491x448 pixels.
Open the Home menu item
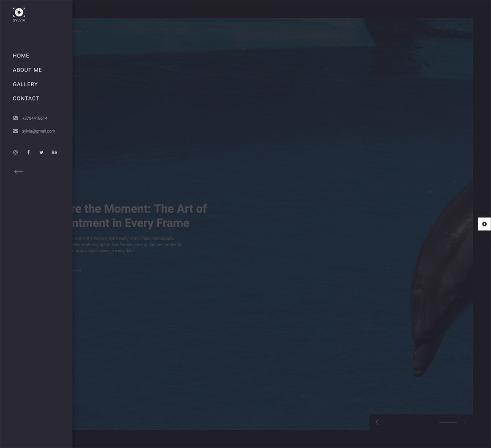[x=21, y=56]
